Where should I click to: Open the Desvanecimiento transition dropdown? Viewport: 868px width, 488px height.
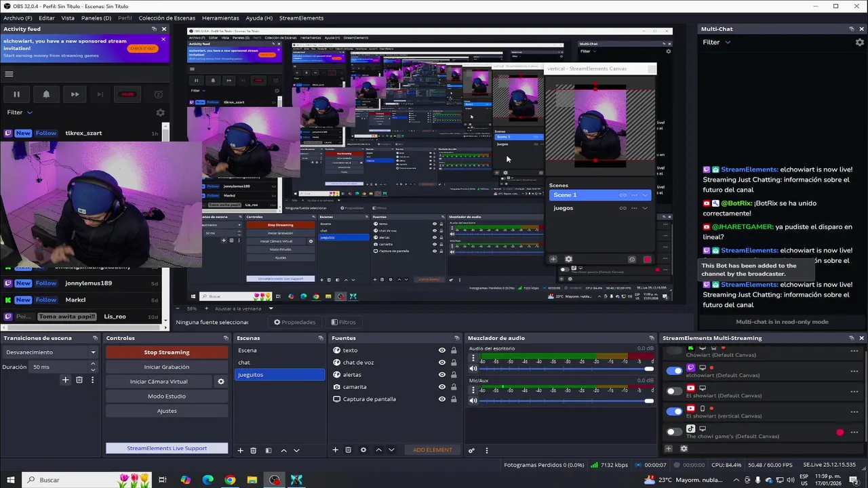[x=51, y=352]
